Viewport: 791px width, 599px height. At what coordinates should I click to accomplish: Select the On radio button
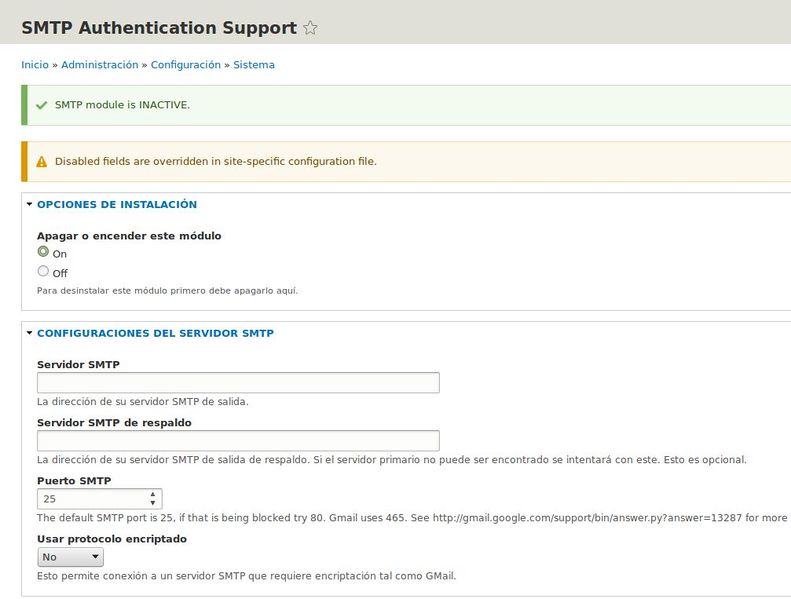[x=43, y=251]
